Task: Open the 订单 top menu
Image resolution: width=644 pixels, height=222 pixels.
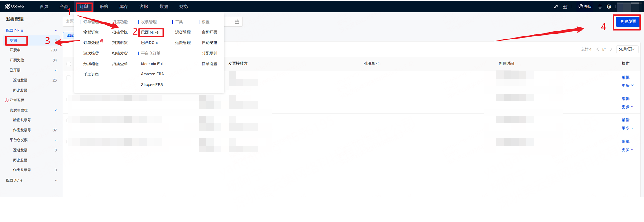Action: pyautogui.click(x=84, y=7)
